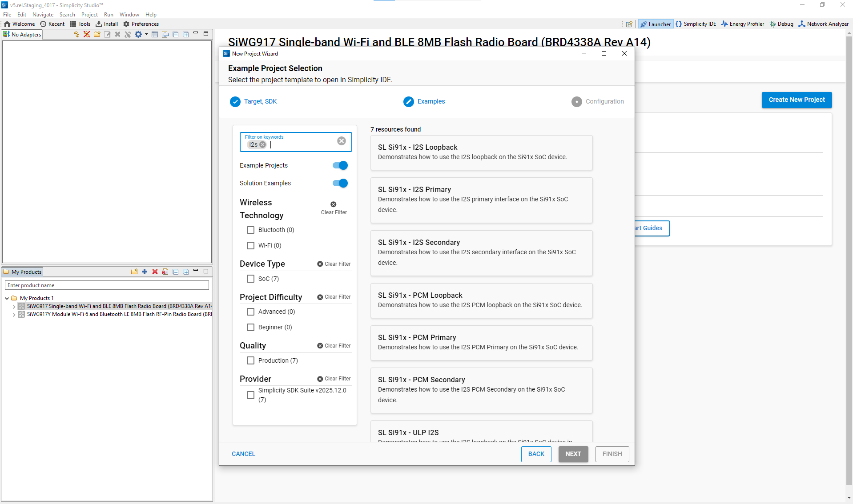Open the Tools grid icon
Image resolution: width=853 pixels, height=504 pixels.
(x=80, y=24)
